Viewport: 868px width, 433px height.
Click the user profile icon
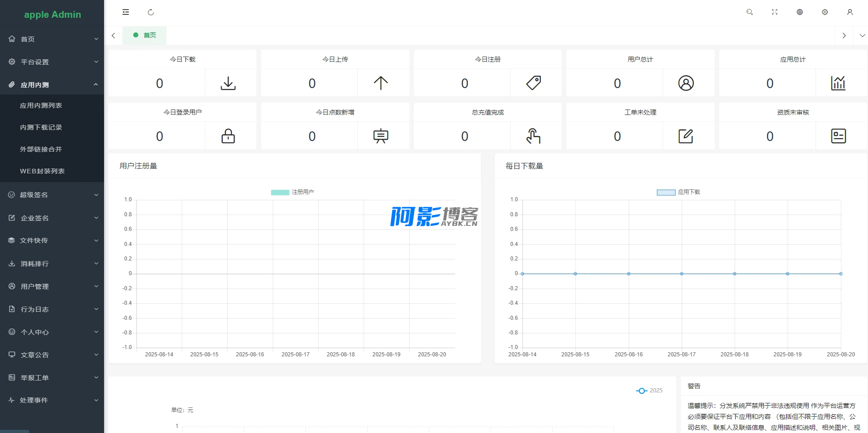850,12
